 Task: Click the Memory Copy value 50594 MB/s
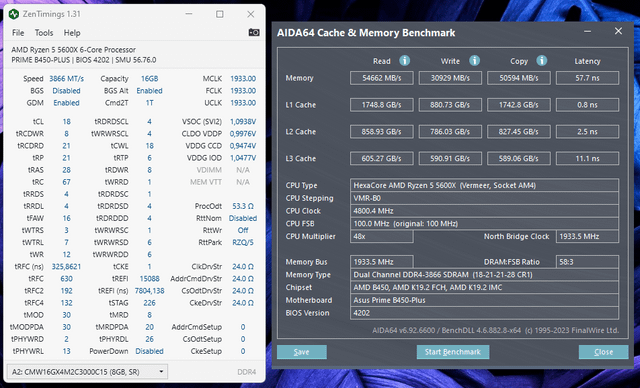(519, 78)
